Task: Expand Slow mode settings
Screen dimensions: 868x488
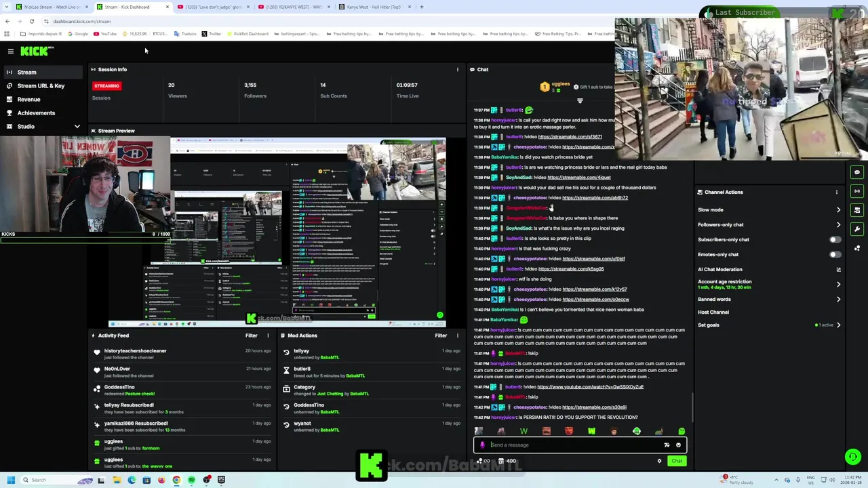Action: coord(838,209)
